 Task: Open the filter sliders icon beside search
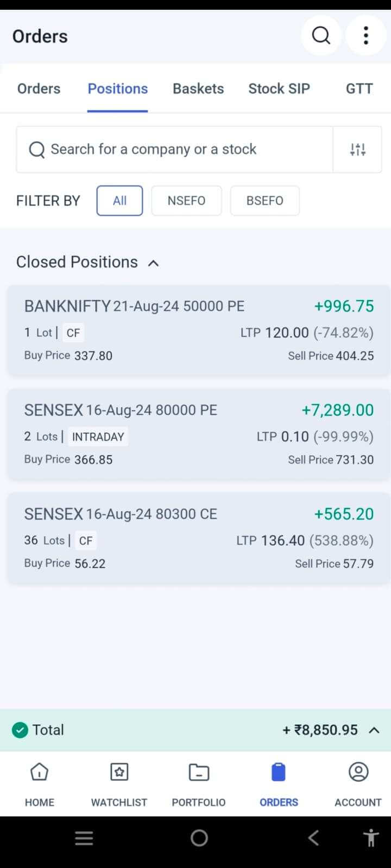click(x=357, y=150)
